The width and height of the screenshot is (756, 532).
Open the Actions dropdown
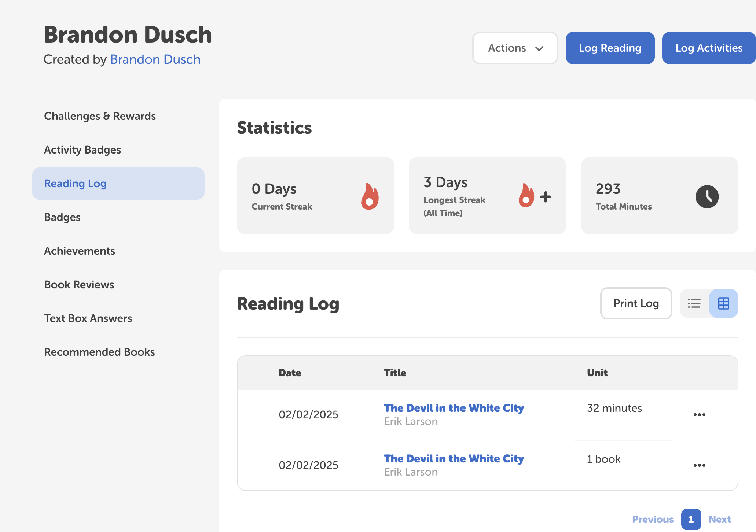pos(515,48)
